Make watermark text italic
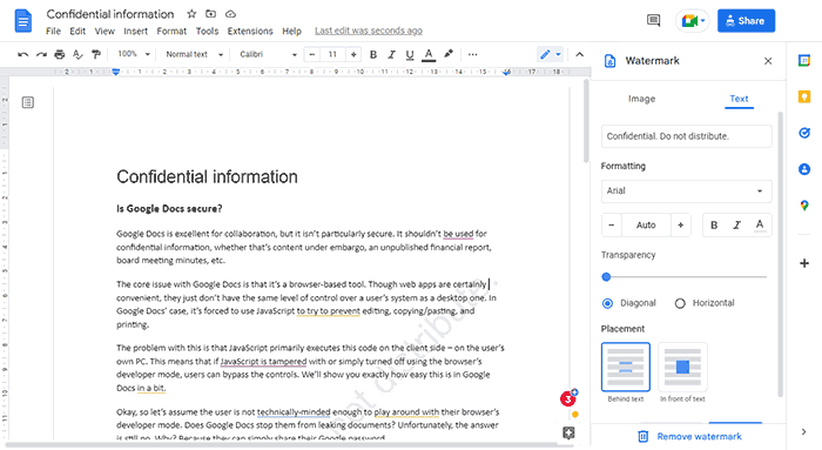 [x=737, y=225]
